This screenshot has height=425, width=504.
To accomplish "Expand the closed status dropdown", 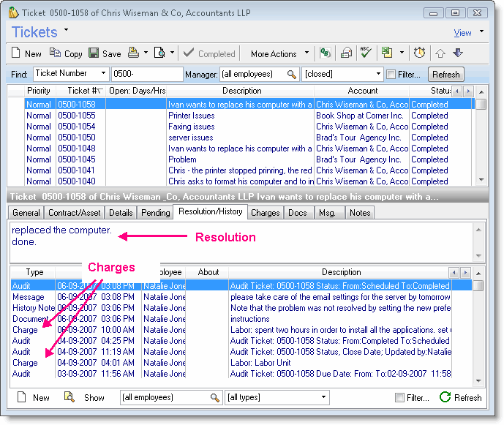I will (x=378, y=74).
